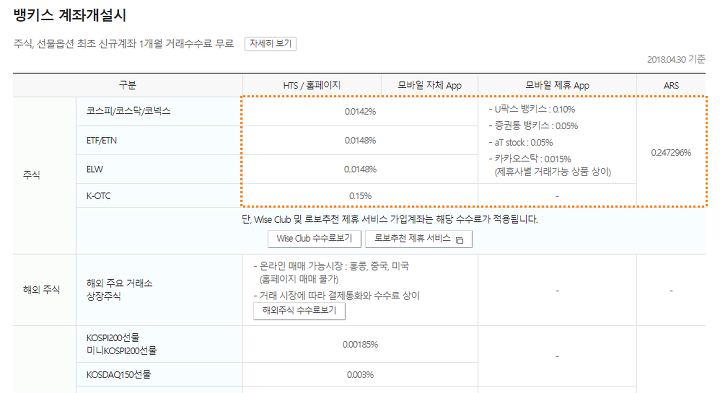Select the 뱅키스 계좌개설시 heading
The width and height of the screenshot is (720, 393).
(x=70, y=15)
